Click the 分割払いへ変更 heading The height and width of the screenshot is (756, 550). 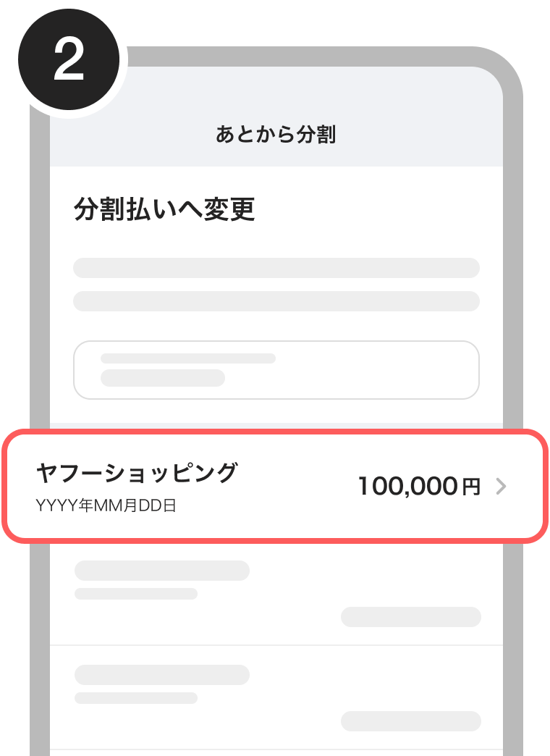(x=164, y=209)
